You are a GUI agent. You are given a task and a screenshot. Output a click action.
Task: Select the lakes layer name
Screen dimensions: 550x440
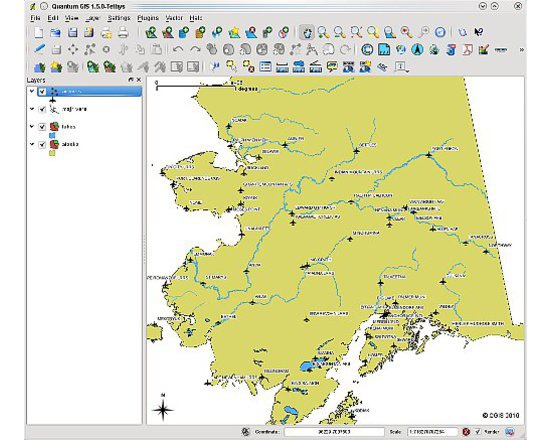[x=68, y=127]
